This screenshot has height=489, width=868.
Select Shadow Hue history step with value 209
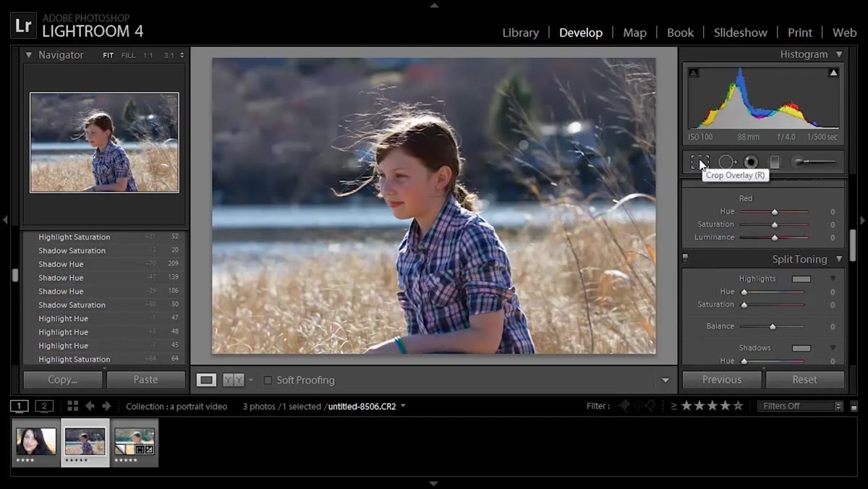104,264
